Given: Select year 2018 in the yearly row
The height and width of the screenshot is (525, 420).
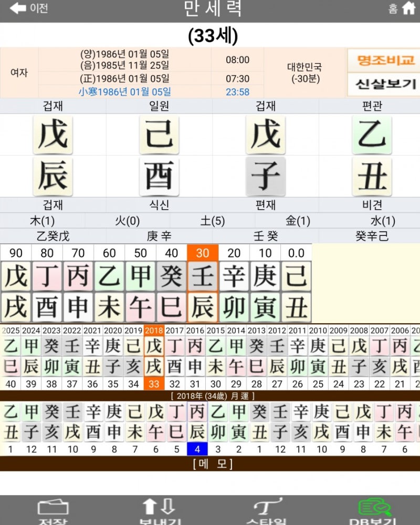Looking at the screenshot, I should click(x=154, y=331).
